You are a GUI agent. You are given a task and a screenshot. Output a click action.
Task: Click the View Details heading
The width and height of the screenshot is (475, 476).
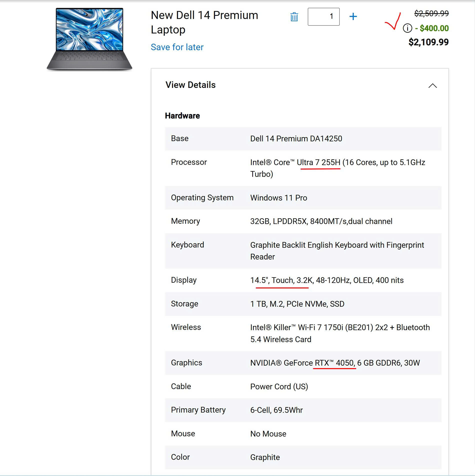[x=190, y=85]
